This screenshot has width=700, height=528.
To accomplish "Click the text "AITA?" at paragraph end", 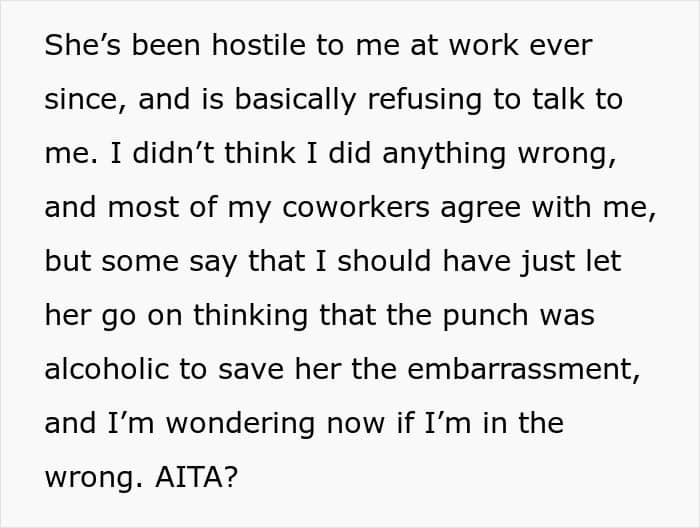I will tap(196, 477).
